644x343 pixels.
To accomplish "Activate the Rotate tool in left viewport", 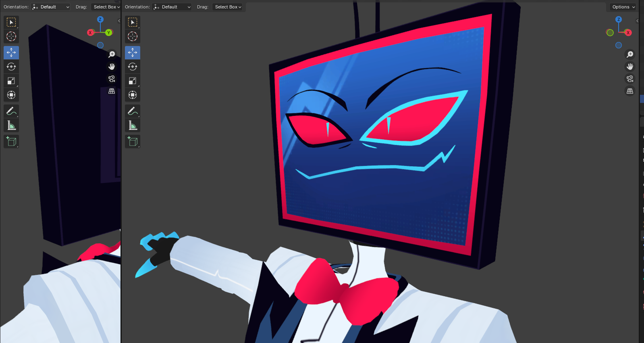I will (x=11, y=67).
